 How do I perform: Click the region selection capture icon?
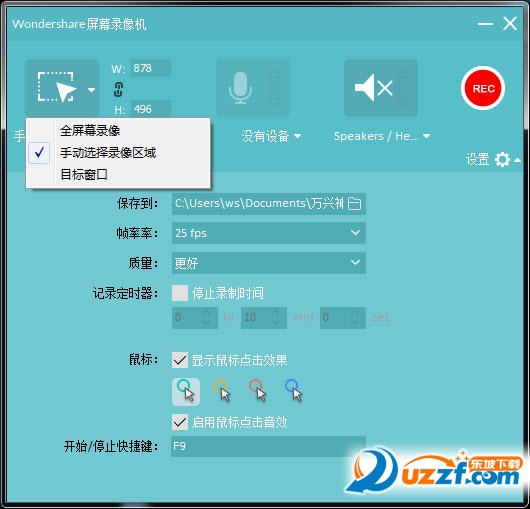(x=56, y=87)
